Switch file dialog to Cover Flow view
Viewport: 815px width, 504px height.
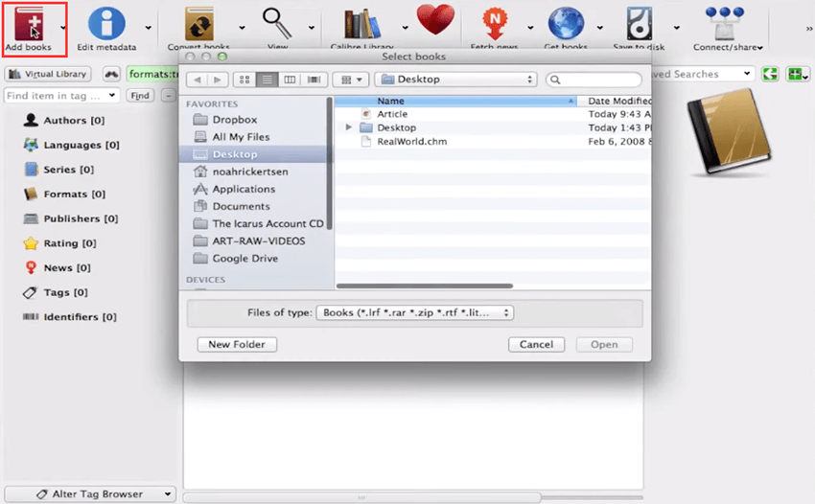314,80
